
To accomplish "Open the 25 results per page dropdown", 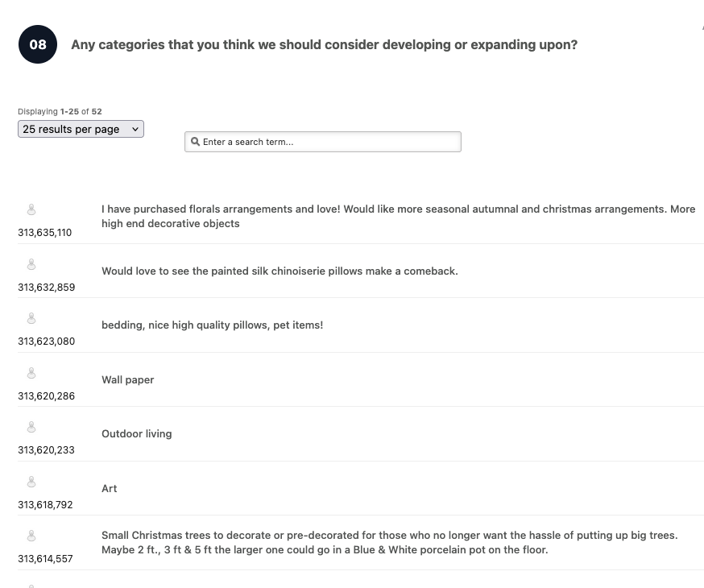I will (81, 129).
